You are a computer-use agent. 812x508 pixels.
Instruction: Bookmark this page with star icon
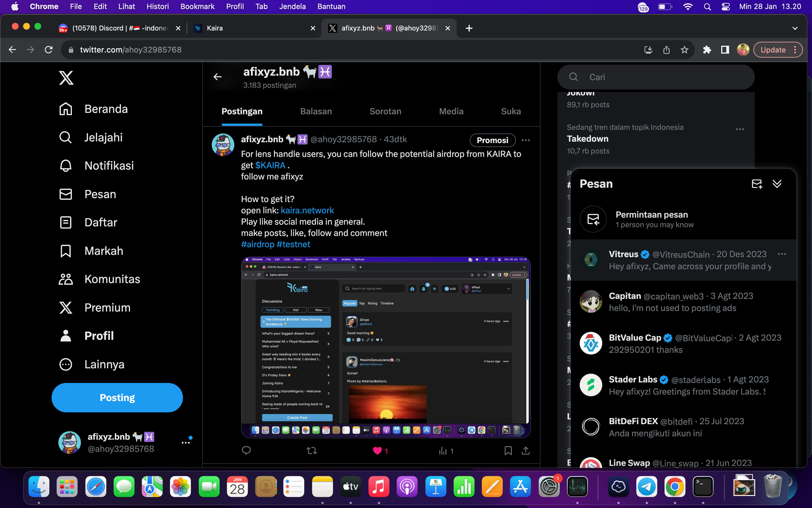pos(684,50)
